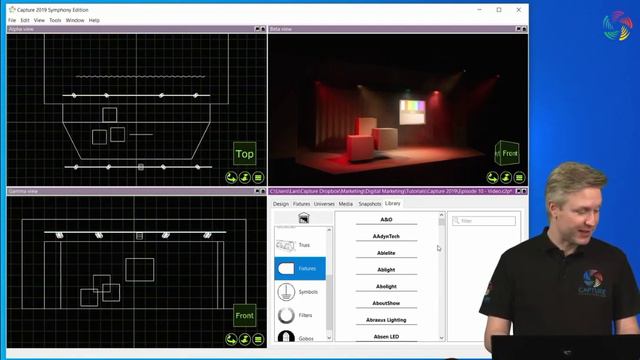Select the center fixture on front truss in Alpha view
Screen dimensions: 640x360
141,167
